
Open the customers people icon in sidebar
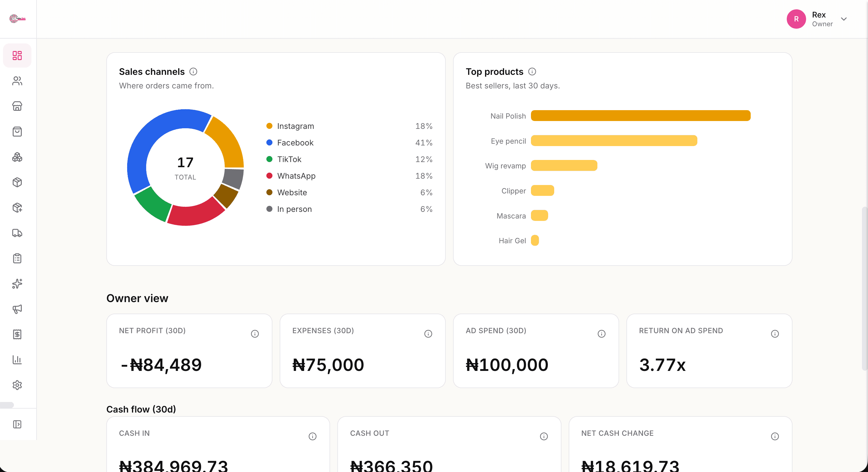point(17,81)
